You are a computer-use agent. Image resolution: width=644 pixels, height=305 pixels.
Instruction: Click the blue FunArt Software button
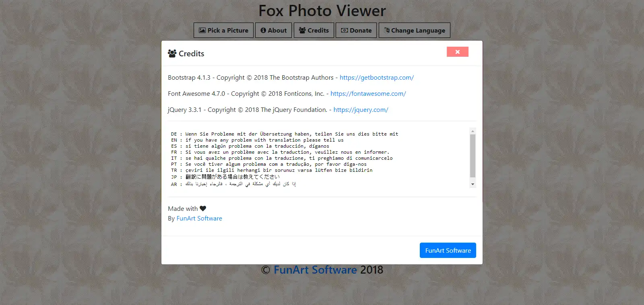(448, 250)
